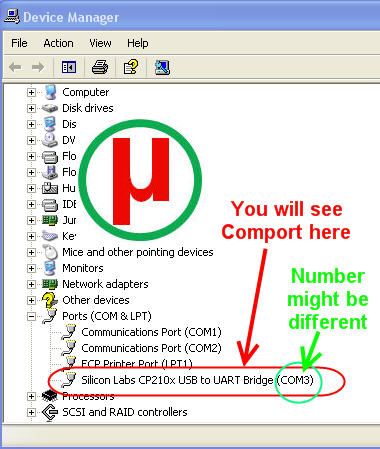Expand the Mice and other pointing devices node
The image size is (380, 449).
pyautogui.click(x=31, y=252)
